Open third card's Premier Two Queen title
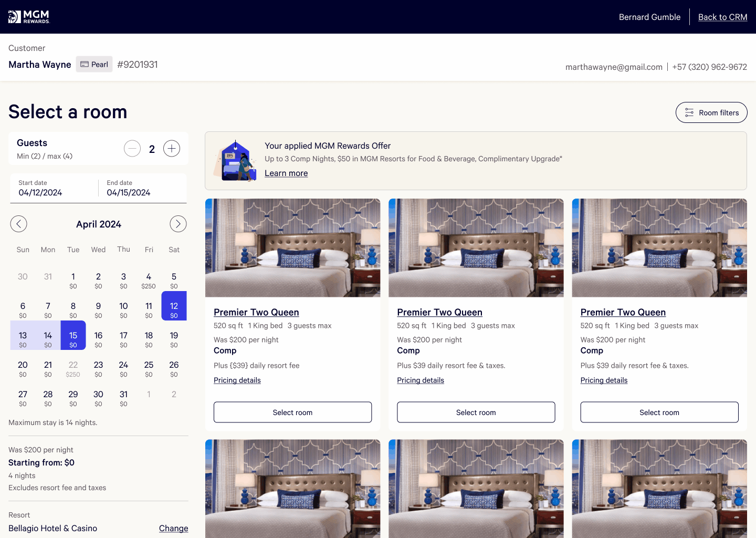Image resolution: width=756 pixels, height=538 pixels. pos(623,312)
